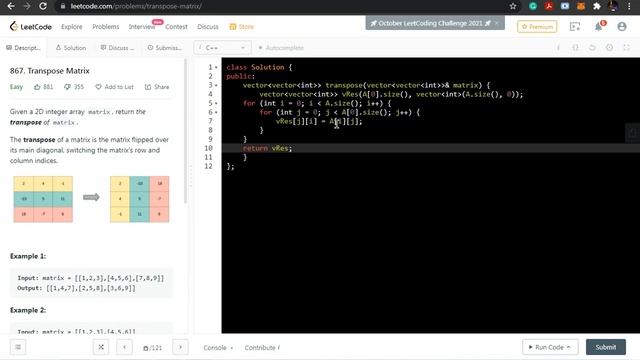Image resolution: width=640 pixels, height=360 pixels.
Task: Open the MetaMask fox extension icon
Action: coord(581,6)
